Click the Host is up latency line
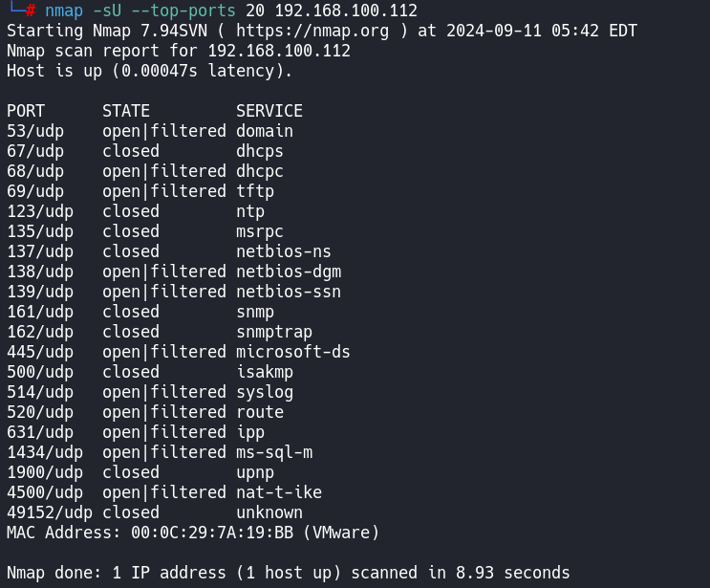Viewport: 710px width, 588px height. (149, 71)
